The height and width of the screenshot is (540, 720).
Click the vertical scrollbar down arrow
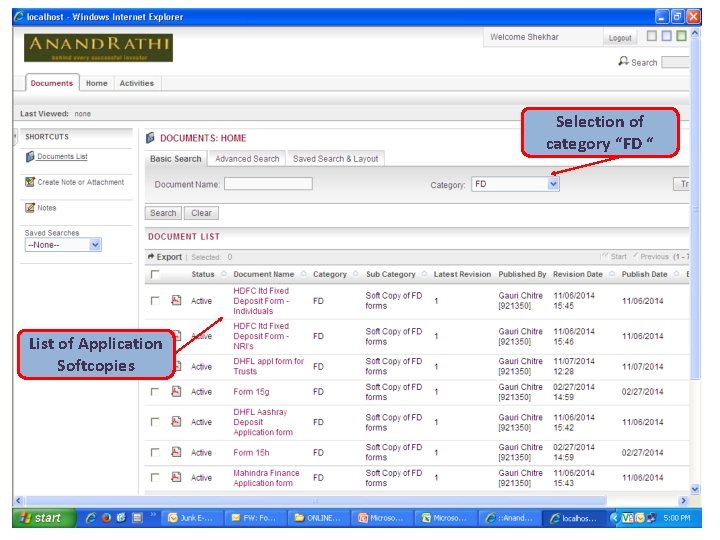coord(695,489)
